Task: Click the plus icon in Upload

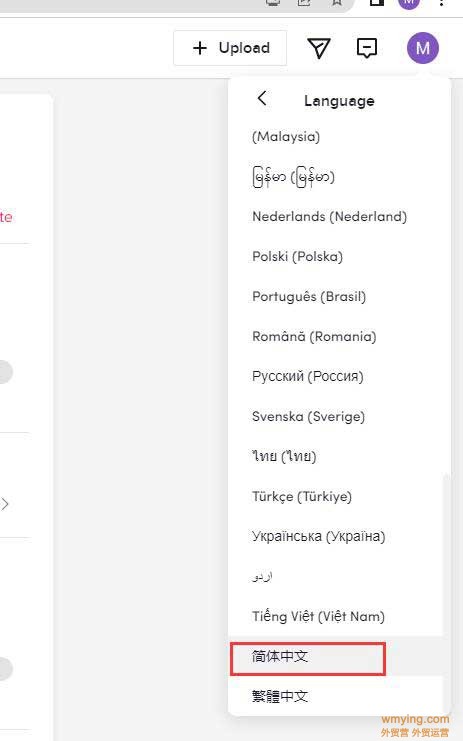Action: [200, 48]
